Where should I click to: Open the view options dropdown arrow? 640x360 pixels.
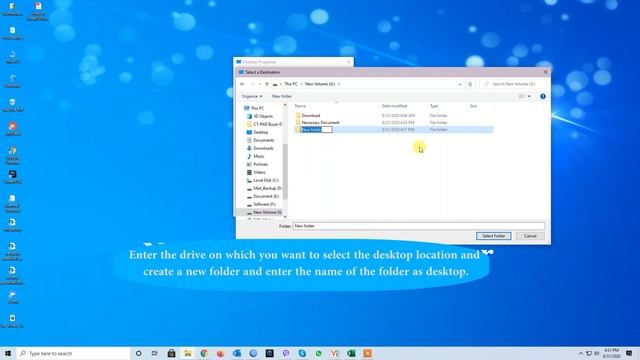tap(529, 96)
